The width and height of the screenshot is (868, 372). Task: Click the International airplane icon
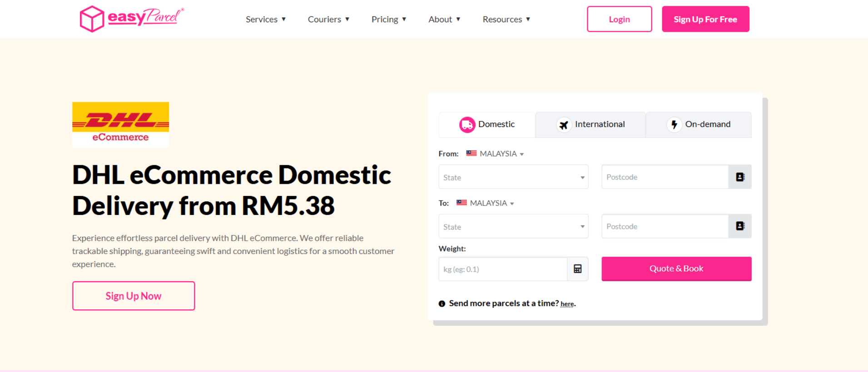click(x=564, y=125)
